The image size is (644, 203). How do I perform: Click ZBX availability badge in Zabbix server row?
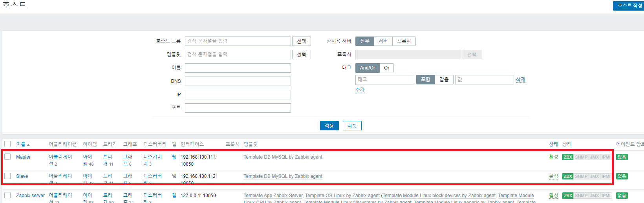pos(568,196)
